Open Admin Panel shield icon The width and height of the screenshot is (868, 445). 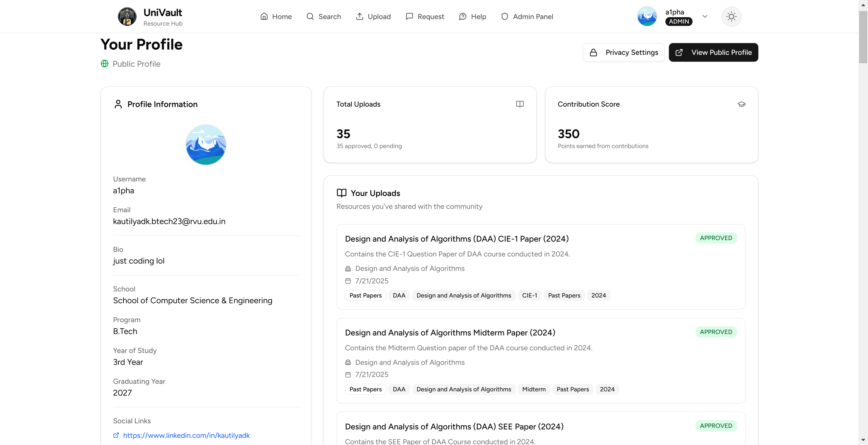click(x=505, y=16)
